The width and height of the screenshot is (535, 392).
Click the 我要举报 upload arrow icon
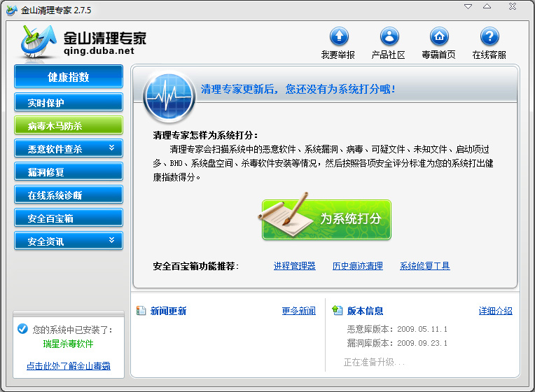[x=339, y=36]
